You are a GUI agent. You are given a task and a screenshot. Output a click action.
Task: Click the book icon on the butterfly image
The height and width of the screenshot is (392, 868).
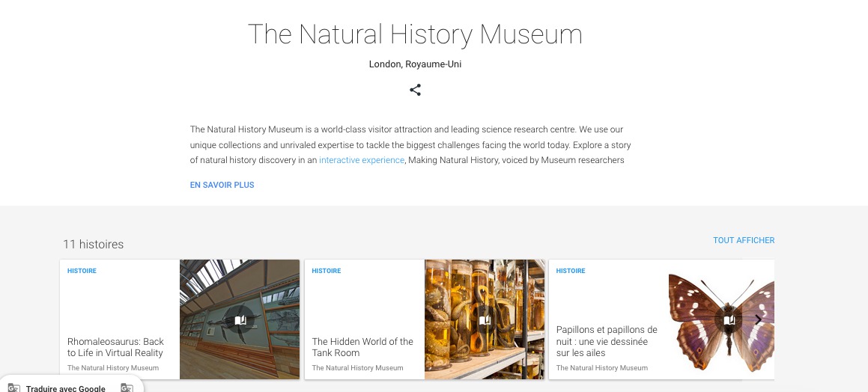click(x=729, y=320)
